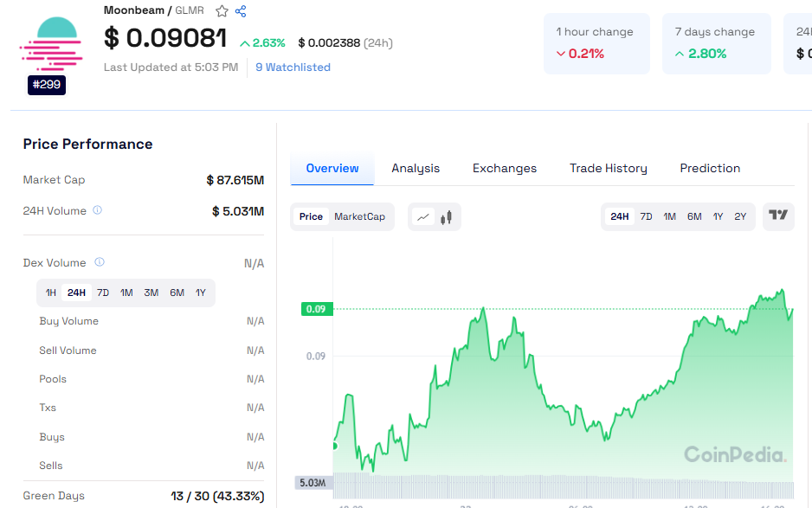Set chart range to 1Y
The height and width of the screenshot is (508, 812).
[718, 216]
